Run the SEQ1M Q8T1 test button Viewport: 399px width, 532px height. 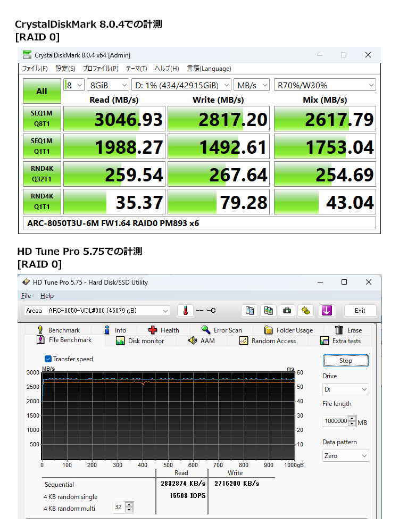point(41,119)
